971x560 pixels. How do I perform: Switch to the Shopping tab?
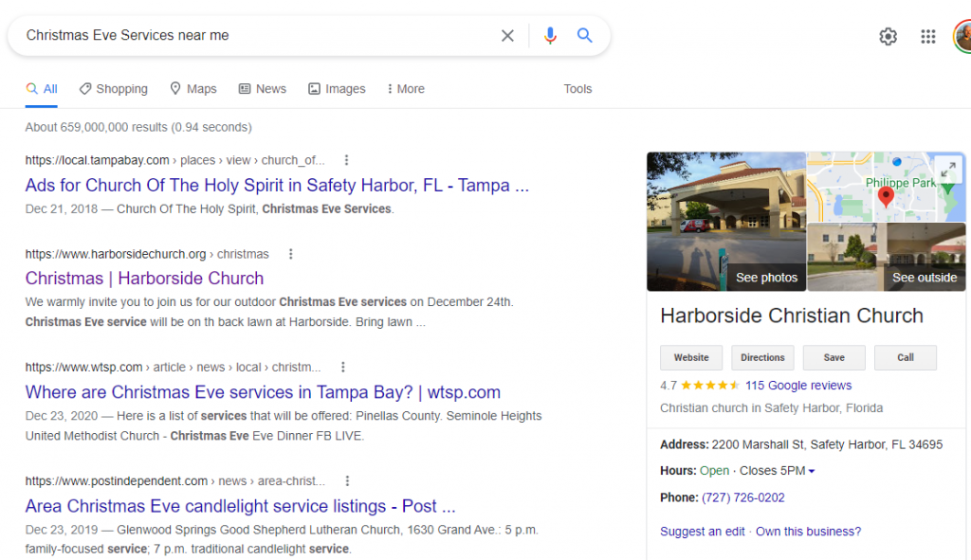pyautogui.click(x=114, y=89)
